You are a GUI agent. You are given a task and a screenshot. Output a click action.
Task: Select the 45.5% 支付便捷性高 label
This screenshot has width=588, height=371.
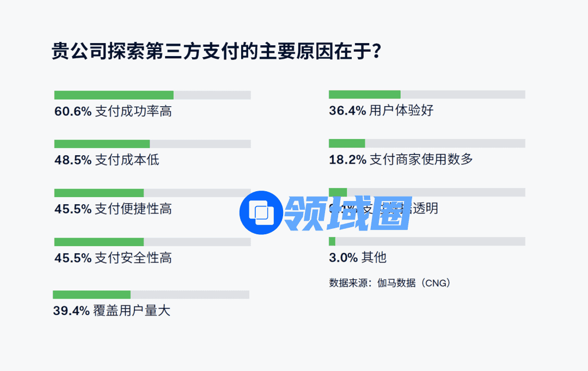click(113, 209)
